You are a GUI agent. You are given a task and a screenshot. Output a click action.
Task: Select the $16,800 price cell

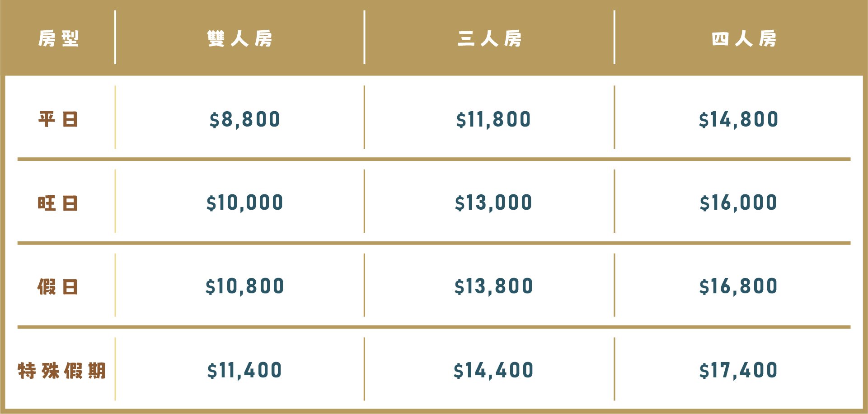(738, 287)
